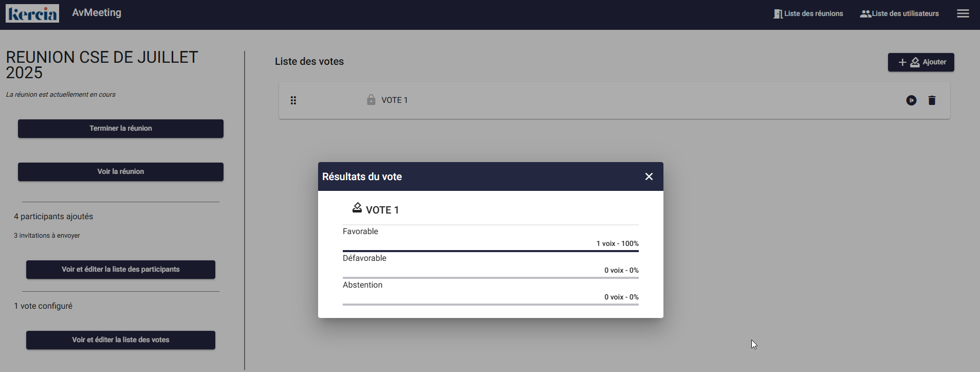Select the VOTE 1 row label in the list
Screen dimensions: 980x372
(394, 100)
